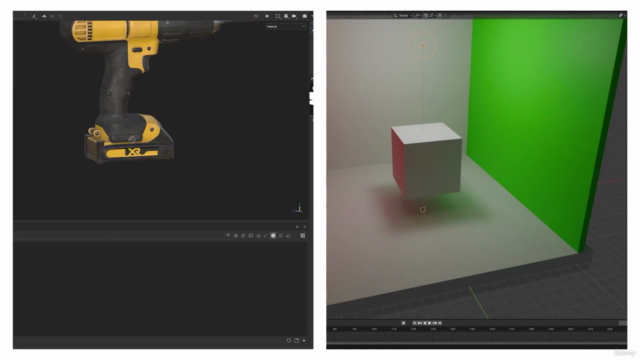Toggle the snap magnet in Blender header

426,16
